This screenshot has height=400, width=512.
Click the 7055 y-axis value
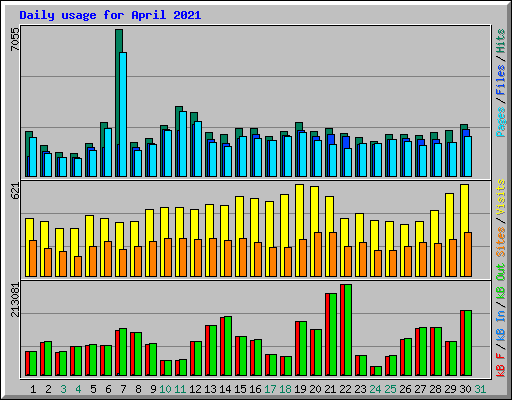pos(15,39)
